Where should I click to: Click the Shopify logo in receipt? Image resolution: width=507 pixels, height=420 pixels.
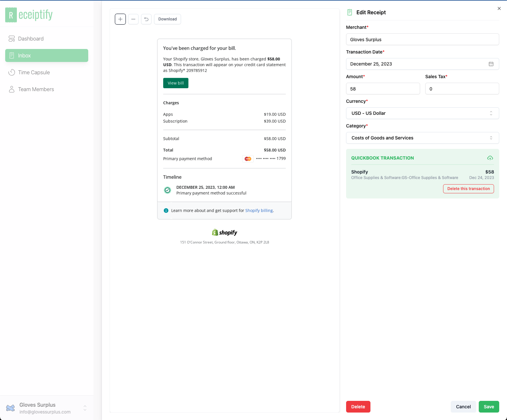coord(224,233)
